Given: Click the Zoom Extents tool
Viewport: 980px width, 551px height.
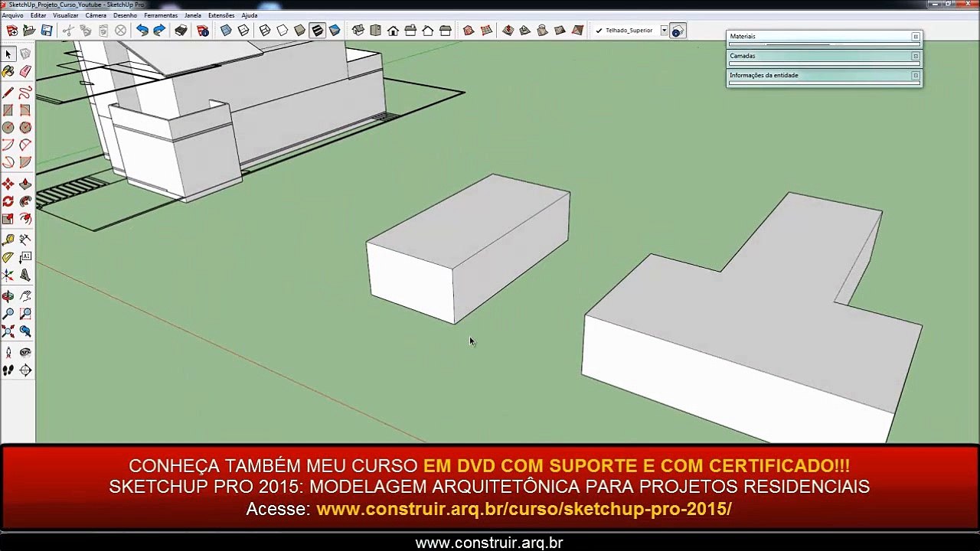Looking at the screenshot, I should point(8,331).
